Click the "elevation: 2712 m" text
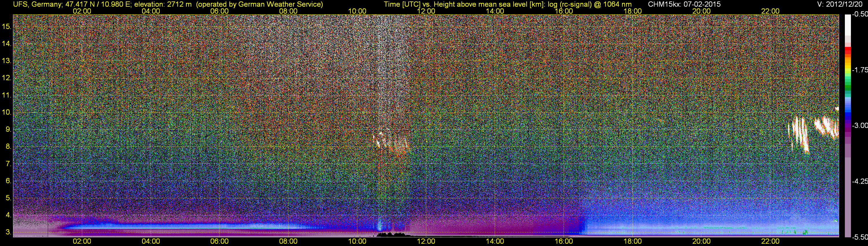The height and width of the screenshot is (246, 868). (x=163, y=4)
